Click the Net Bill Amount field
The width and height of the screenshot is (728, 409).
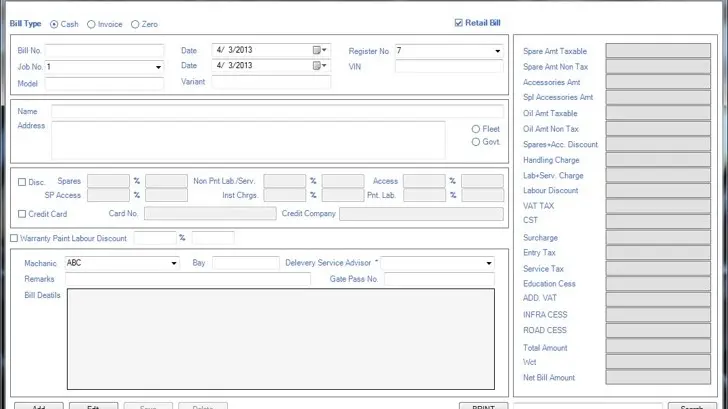click(658, 377)
